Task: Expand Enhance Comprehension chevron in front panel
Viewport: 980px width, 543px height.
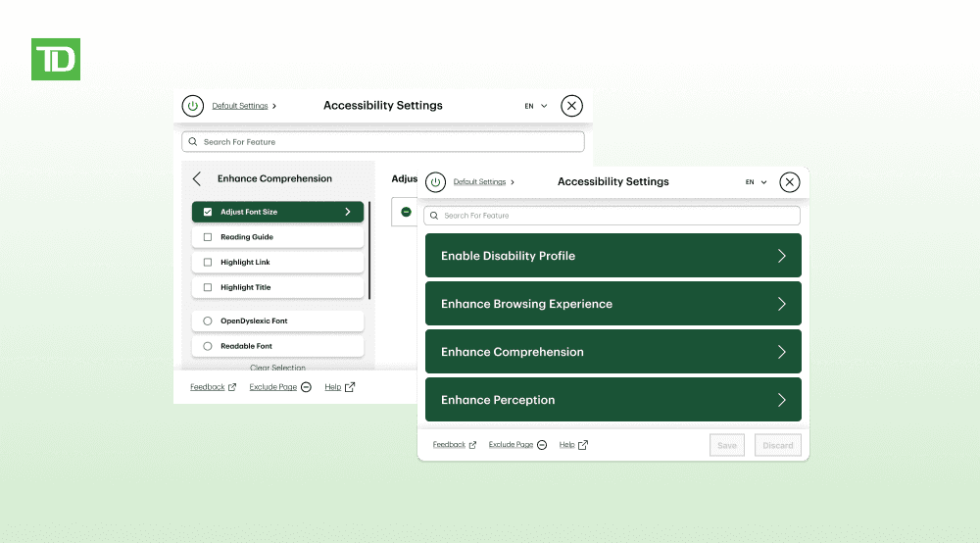Action: click(782, 353)
